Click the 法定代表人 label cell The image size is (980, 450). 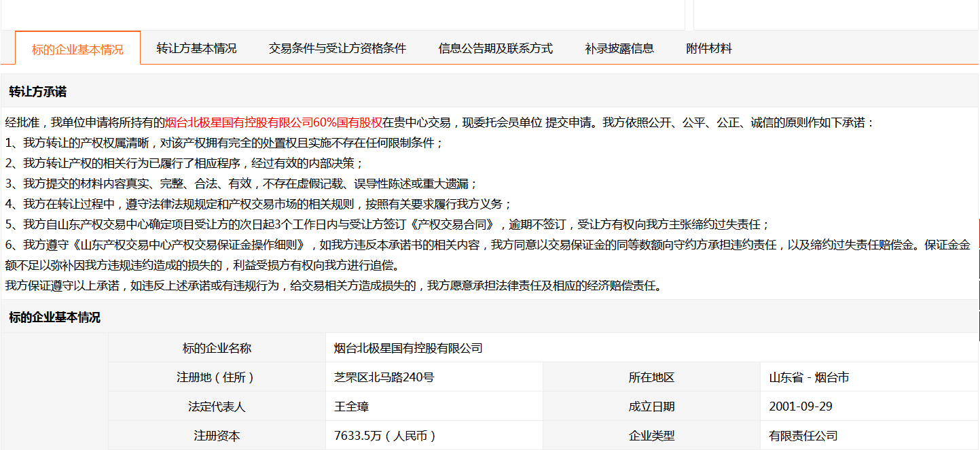click(217, 406)
